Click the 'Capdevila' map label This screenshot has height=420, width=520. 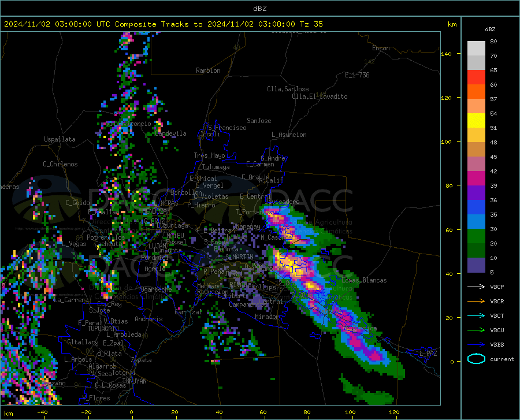[x=170, y=133]
